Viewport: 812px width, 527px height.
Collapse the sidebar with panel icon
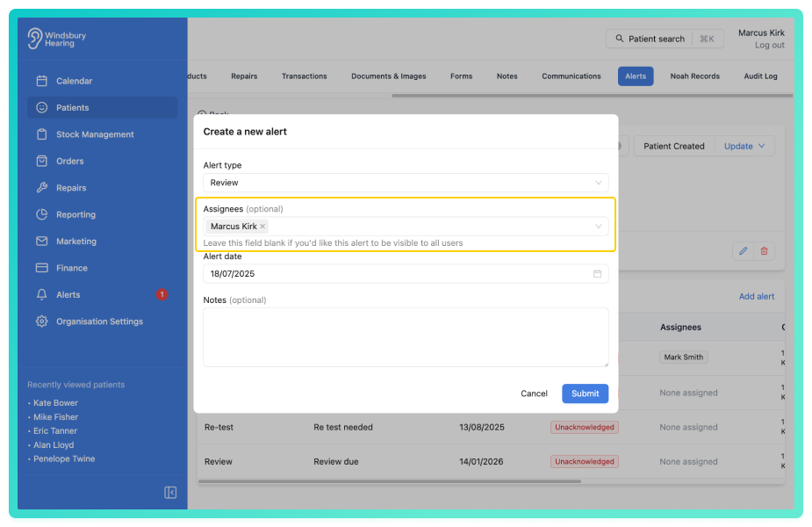click(170, 492)
